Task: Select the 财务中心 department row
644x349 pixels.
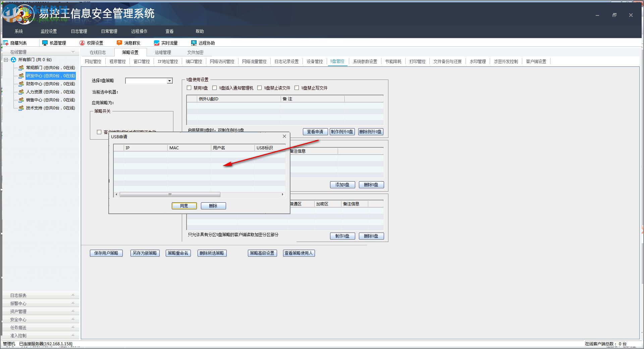Action: (51, 84)
